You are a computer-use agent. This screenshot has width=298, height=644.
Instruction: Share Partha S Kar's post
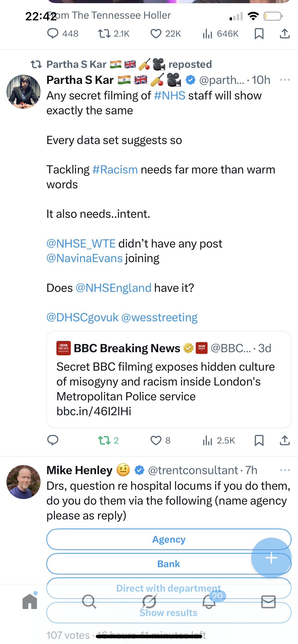pyautogui.click(x=285, y=441)
